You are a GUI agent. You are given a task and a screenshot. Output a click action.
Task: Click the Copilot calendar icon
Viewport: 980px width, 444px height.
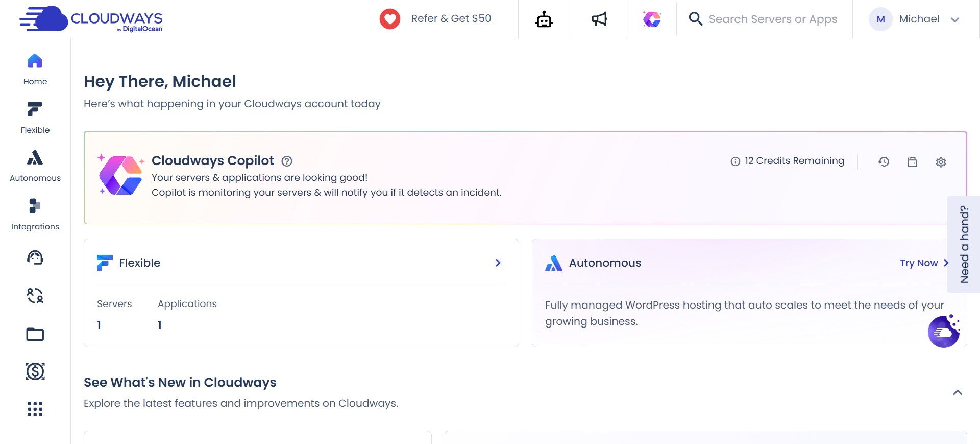click(x=912, y=162)
